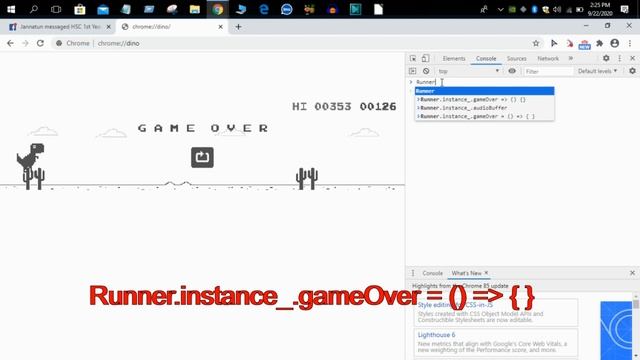
Task: Bookmark this page with the star icon
Action: click(536, 43)
